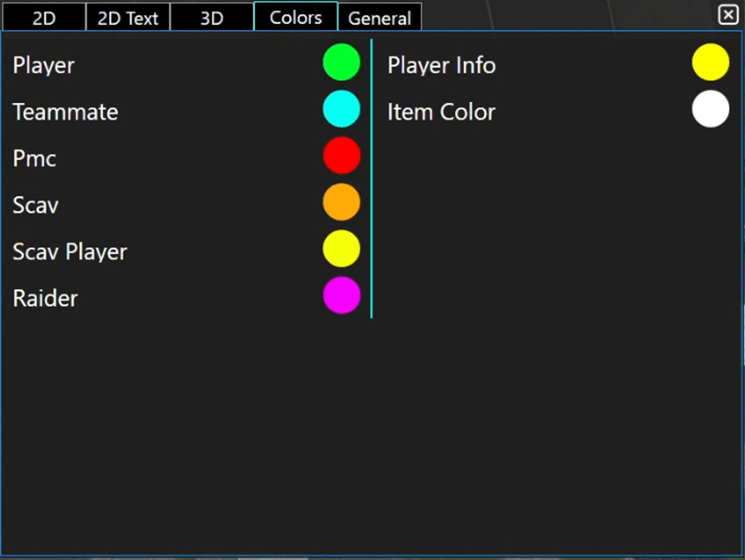Viewport: 745px width, 560px height.
Task: Switch to the 2D tab
Action: (43, 17)
